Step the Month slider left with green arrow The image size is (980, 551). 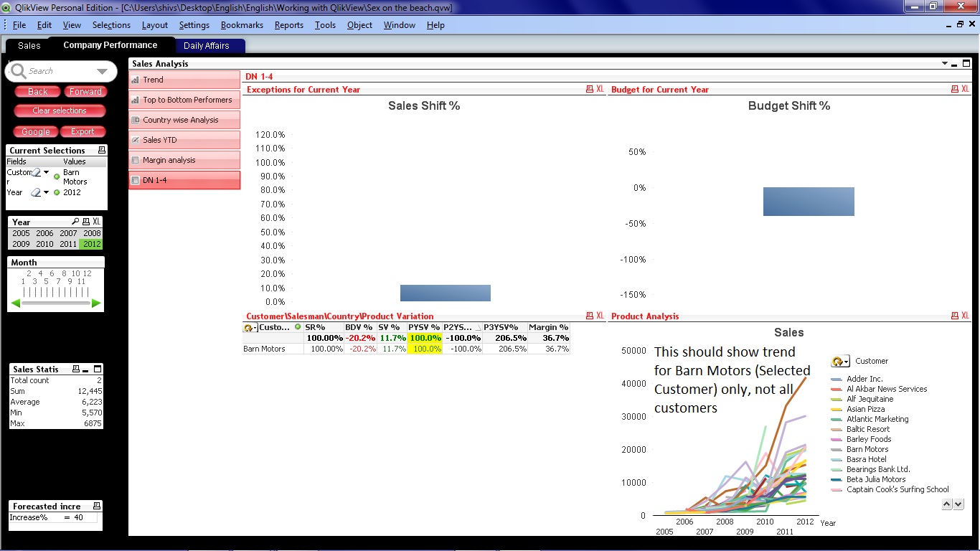[x=16, y=303]
